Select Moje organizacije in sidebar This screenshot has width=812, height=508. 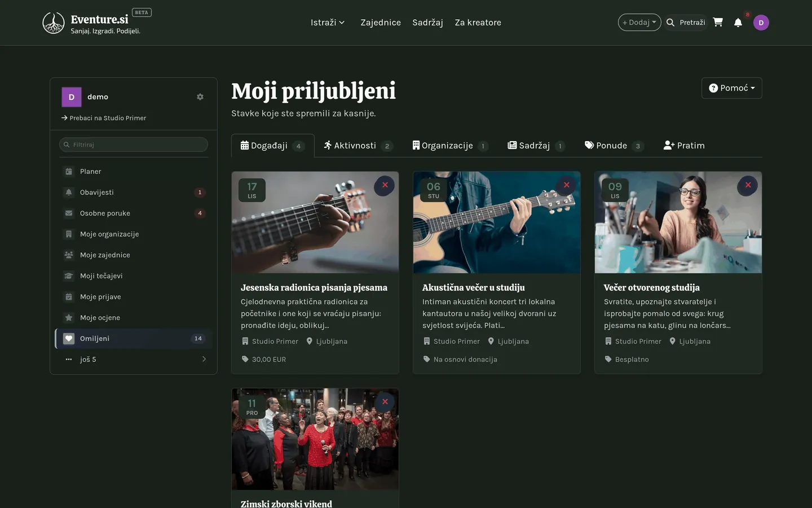point(134,234)
